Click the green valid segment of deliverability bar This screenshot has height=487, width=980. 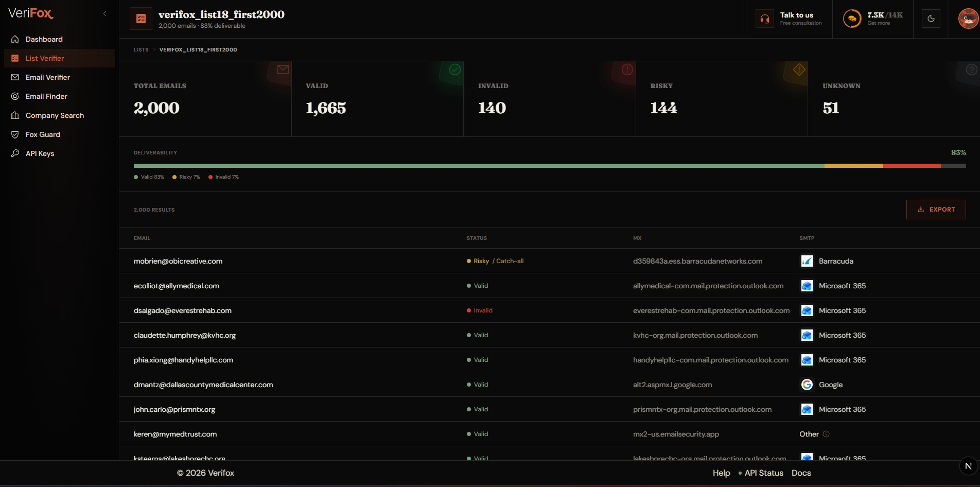[479, 166]
